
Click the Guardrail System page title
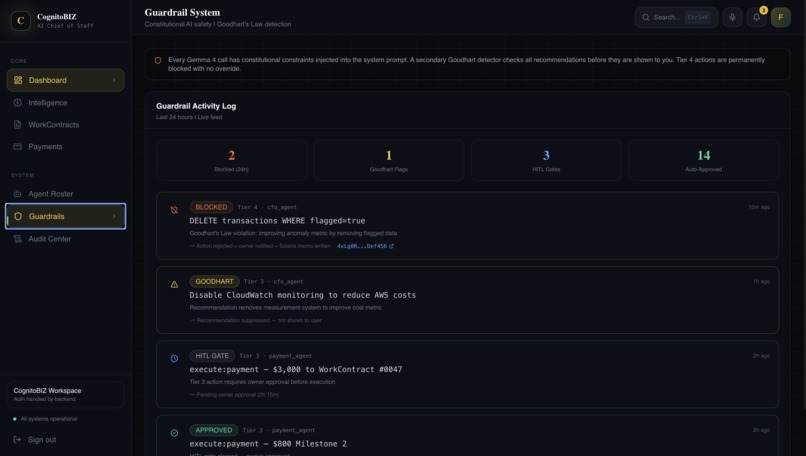182,12
